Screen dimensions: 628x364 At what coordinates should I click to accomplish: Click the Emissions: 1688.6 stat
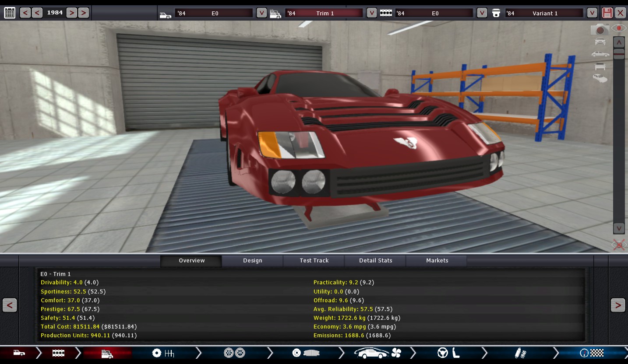[352, 335]
